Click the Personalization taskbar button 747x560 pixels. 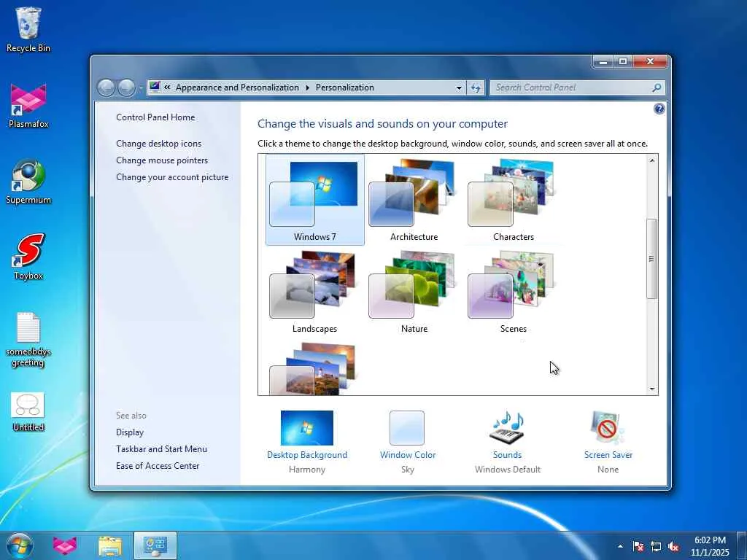click(155, 545)
